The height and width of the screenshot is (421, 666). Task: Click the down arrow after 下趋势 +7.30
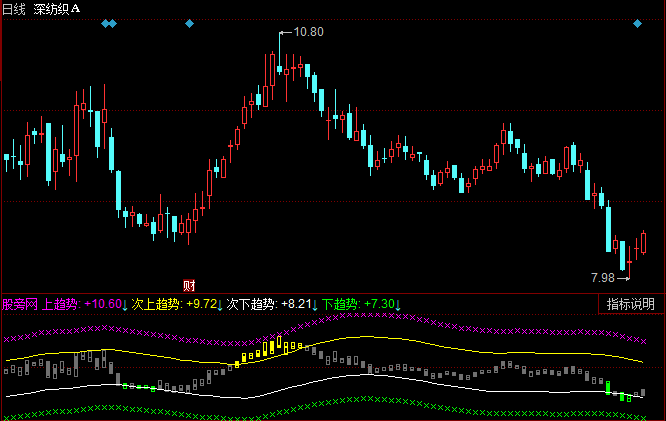(397, 304)
